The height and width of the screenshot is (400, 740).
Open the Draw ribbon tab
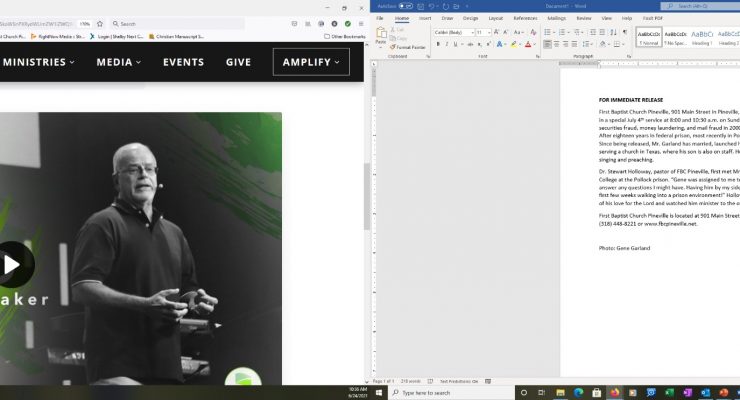[x=447, y=18]
